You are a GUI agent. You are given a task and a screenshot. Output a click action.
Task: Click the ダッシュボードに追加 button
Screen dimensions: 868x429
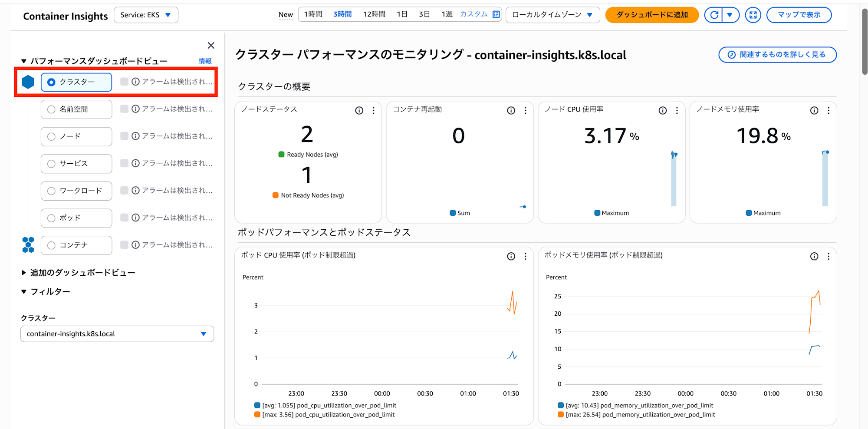pos(652,15)
